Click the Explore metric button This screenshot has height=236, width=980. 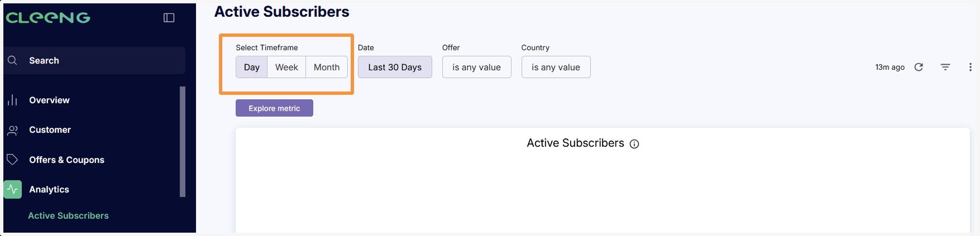[274, 108]
